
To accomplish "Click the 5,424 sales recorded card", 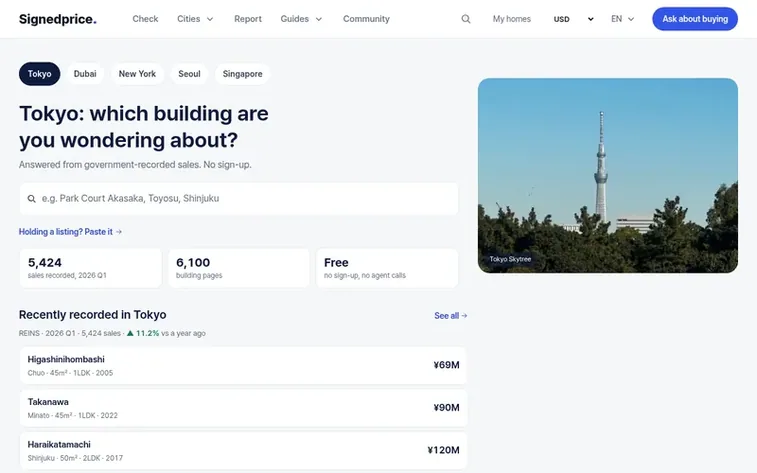I will click(x=91, y=268).
